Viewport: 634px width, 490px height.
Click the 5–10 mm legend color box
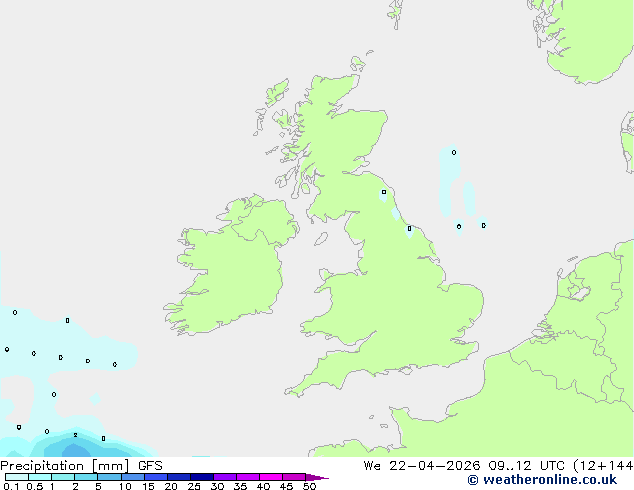[x=109, y=477]
